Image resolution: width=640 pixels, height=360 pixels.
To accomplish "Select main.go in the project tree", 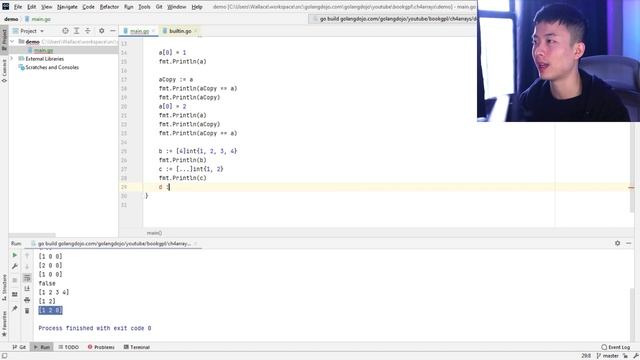I will pyautogui.click(x=43, y=50).
